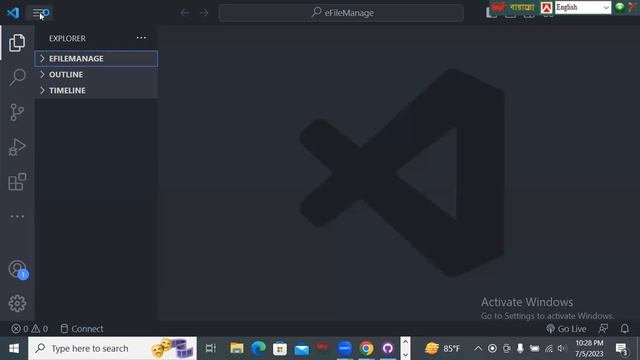640x360 pixels.
Task: Open the Manage gear menu
Action: coord(17,303)
